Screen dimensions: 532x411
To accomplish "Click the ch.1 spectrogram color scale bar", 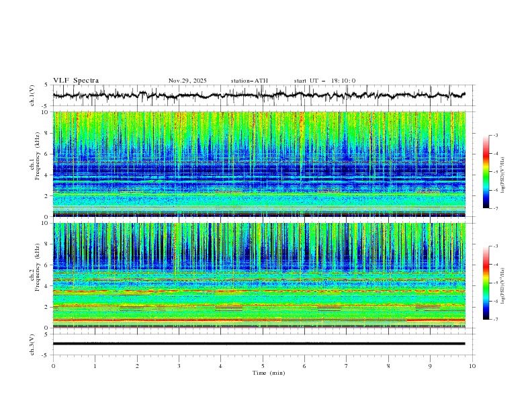I will [x=486, y=172].
